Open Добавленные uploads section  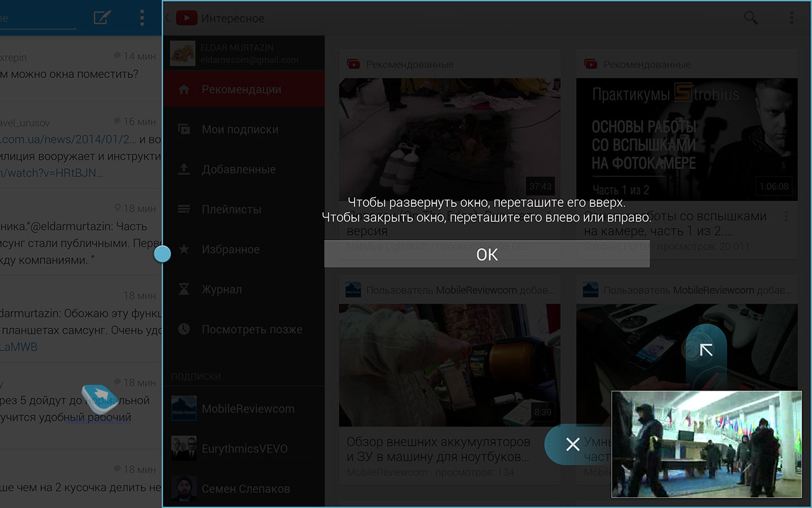[x=244, y=170]
